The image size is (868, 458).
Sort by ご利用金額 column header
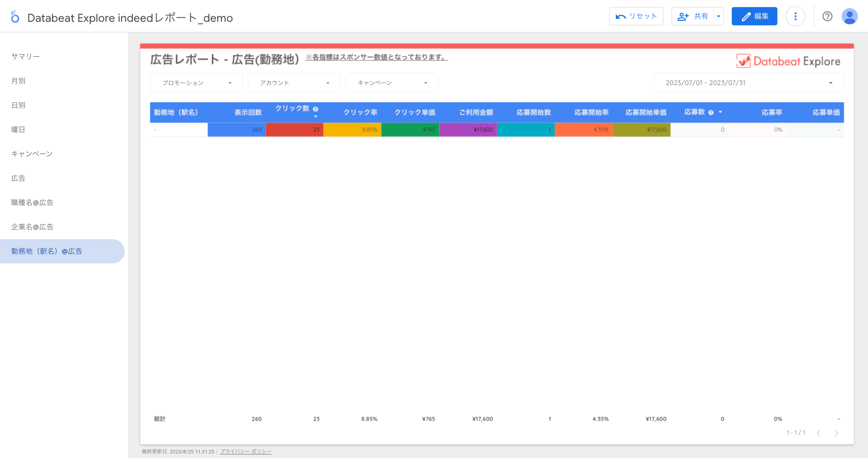476,112
